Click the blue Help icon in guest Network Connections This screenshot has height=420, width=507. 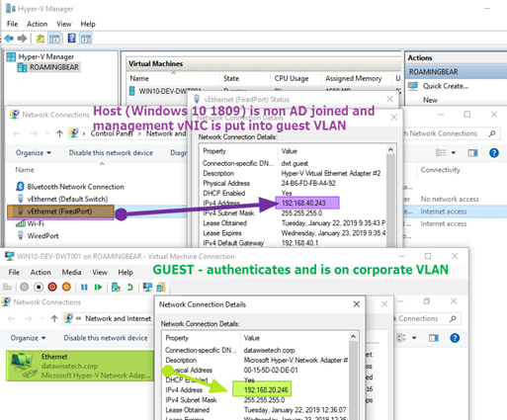coord(455,338)
